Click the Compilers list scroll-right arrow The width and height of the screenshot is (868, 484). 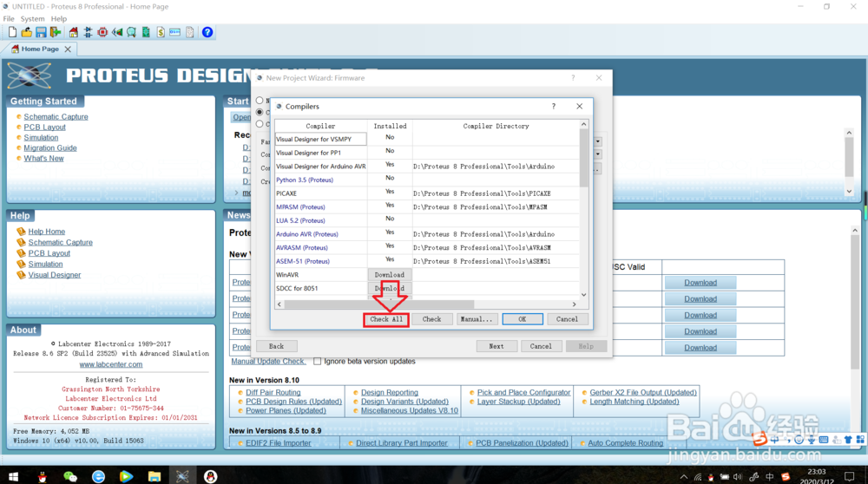point(574,304)
